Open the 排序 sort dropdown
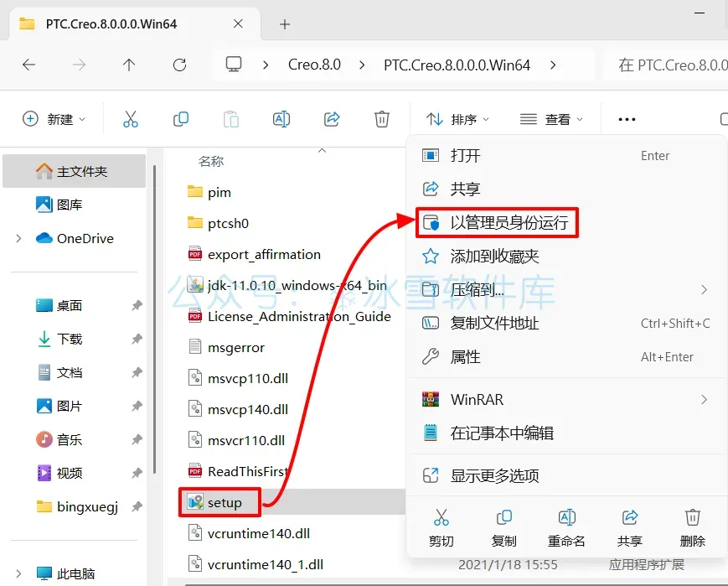This screenshot has height=586, width=728. click(457, 119)
